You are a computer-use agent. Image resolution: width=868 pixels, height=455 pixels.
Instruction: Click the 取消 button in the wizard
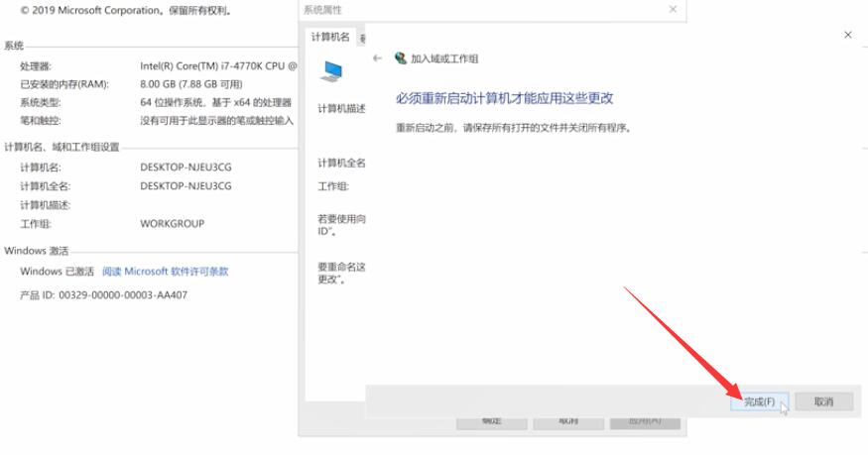pyautogui.click(x=823, y=401)
